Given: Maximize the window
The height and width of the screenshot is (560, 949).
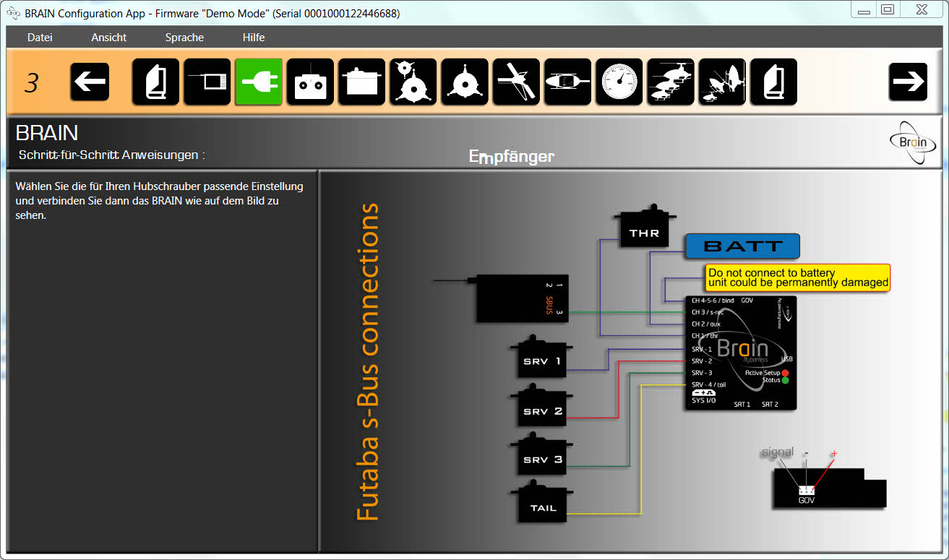Looking at the screenshot, I should click(x=888, y=9).
